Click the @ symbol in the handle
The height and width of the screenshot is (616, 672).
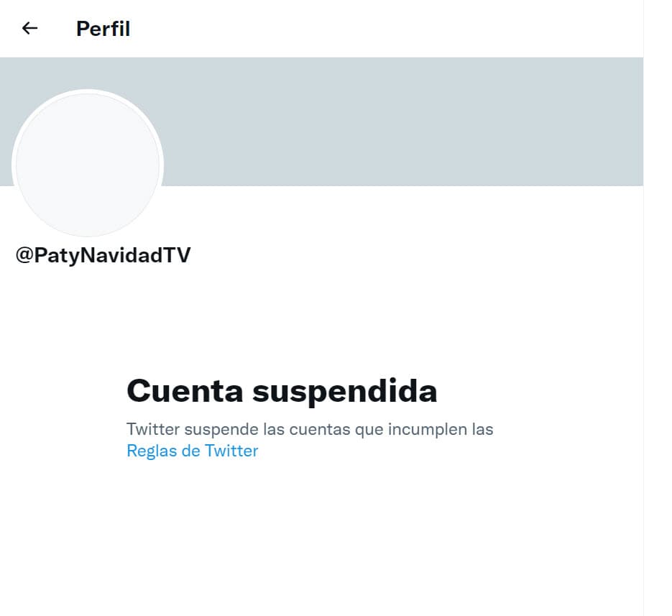pos(24,255)
